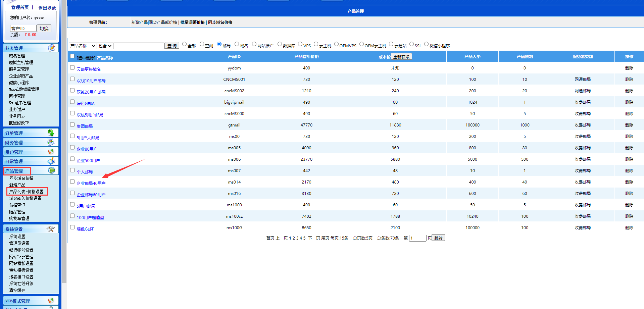Click the icon beside VCP模式管理

click(x=51, y=301)
